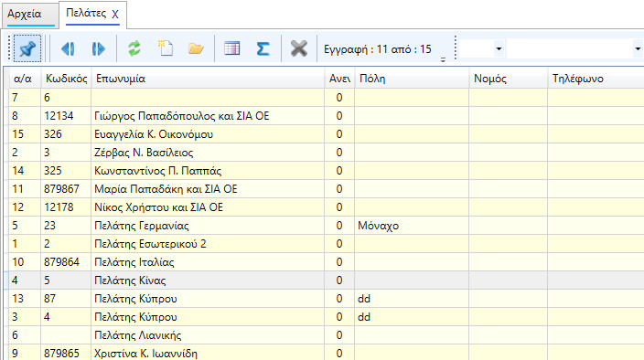Sort by Πόλη column header

(412, 79)
